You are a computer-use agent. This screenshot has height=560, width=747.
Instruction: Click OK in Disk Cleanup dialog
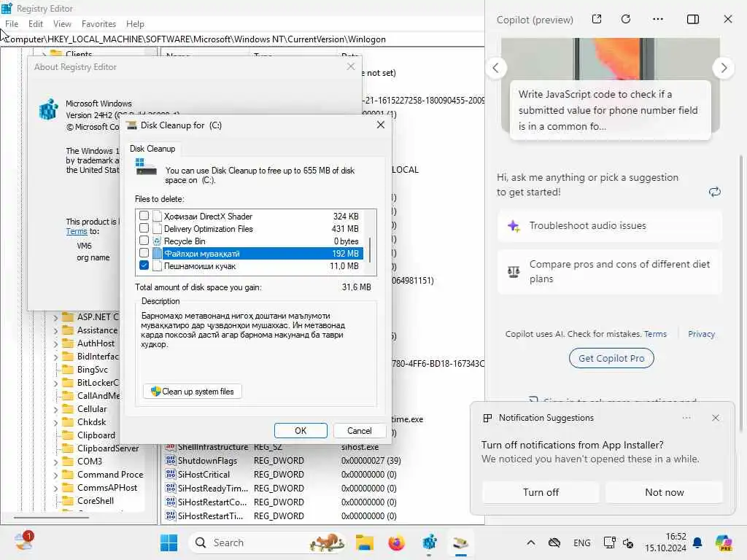(x=301, y=430)
